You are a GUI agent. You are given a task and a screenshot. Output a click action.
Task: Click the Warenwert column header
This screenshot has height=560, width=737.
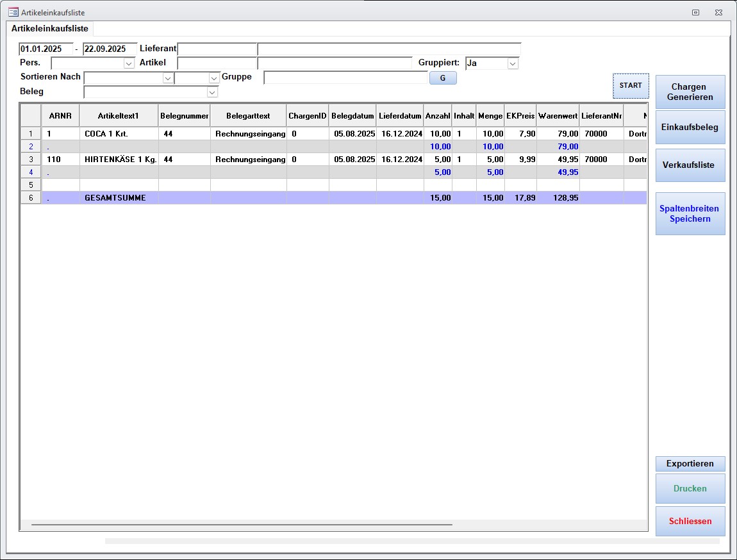[x=558, y=116]
